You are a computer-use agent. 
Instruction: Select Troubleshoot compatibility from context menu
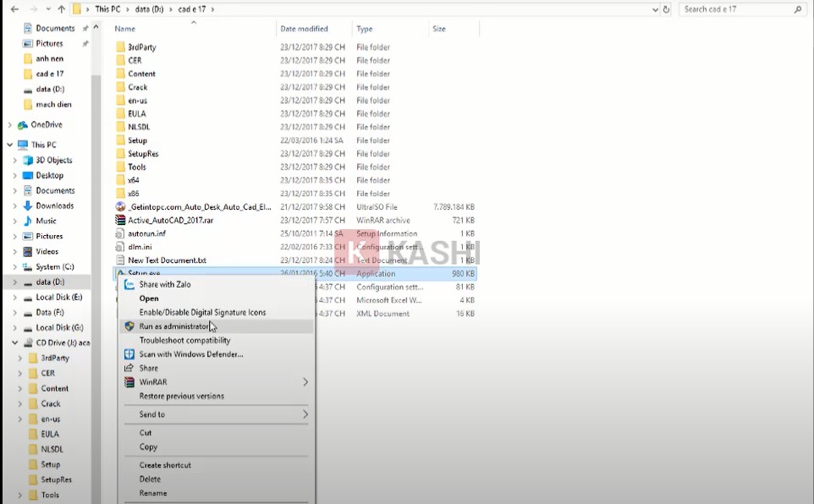(184, 341)
